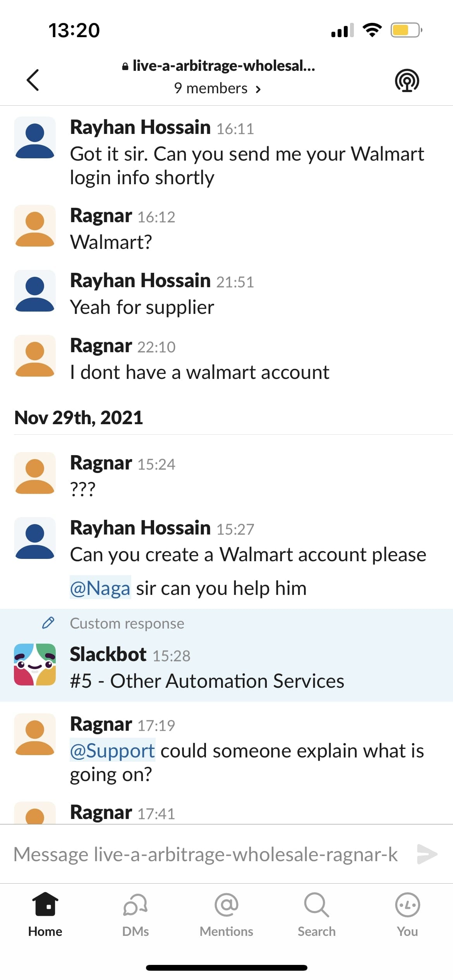Tap the send message arrow icon
Image resolution: width=453 pixels, height=980 pixels.
click(x=427, y=854)
